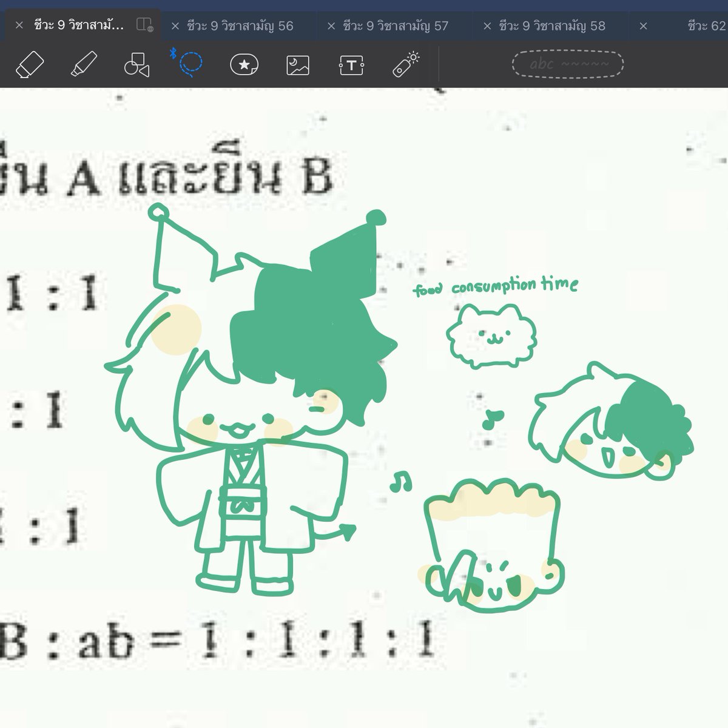Select the Eraser tool
Image resolution: width=728 pixels, height=728 pixels.
point(30,64)
